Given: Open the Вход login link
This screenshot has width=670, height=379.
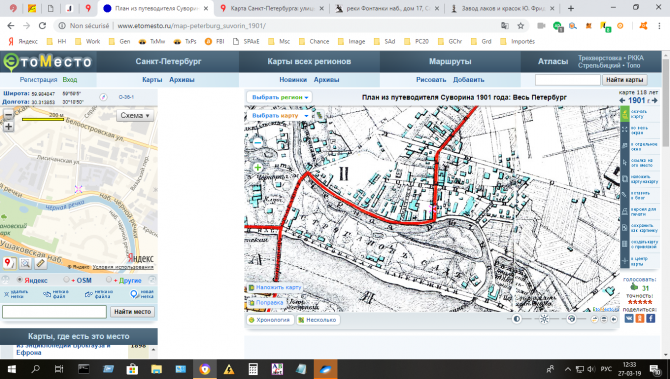Looking at the screenshot, I should pyautogui.click(x=70, y=79).
